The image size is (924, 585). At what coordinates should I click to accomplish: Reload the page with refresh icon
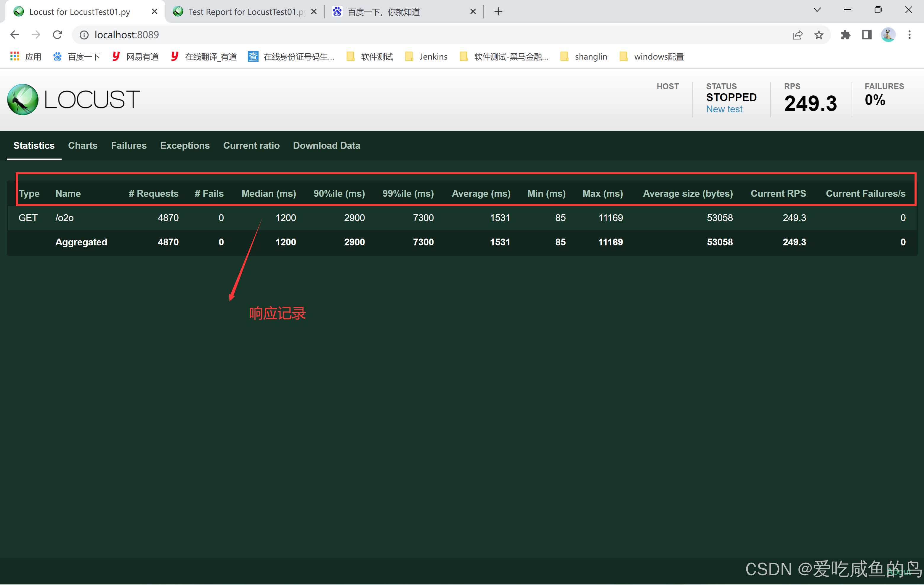(57, 35)
